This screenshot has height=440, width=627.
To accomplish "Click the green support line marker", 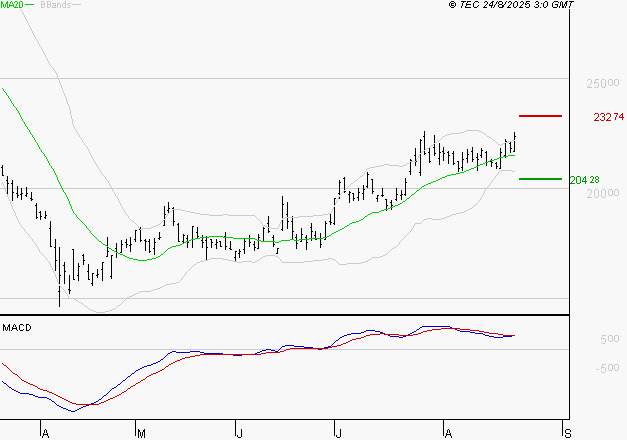I will click(x=541, y=179).
